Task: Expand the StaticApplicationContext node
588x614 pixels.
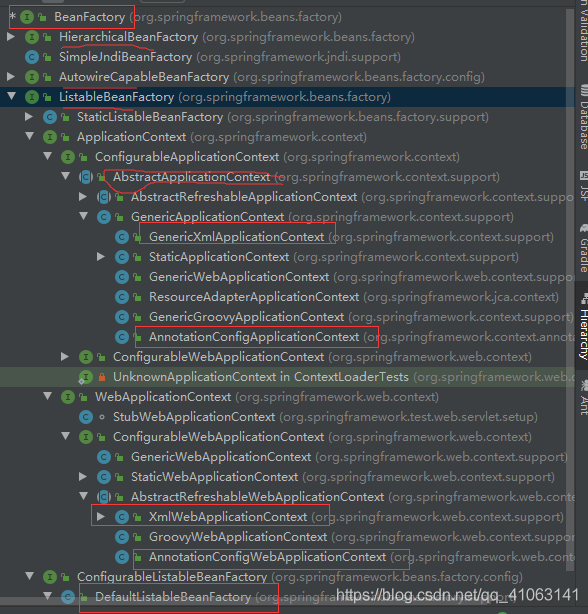Action: [x=101, y=256]
